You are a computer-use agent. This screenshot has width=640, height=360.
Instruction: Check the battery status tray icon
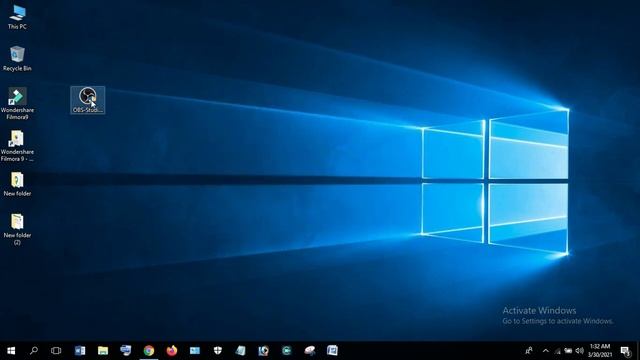click(568, 351)
